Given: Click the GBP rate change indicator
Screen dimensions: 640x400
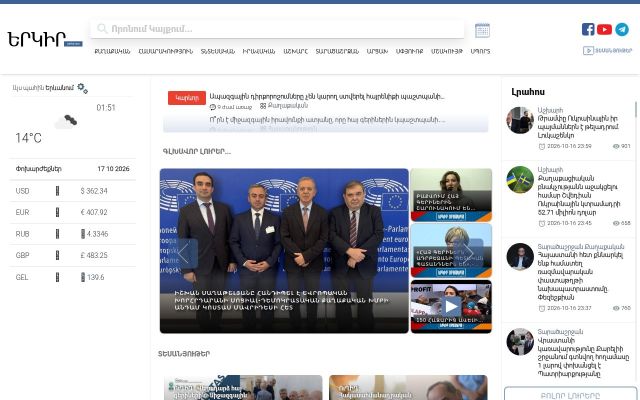Looking at the screenshot, I should point(57,255).
